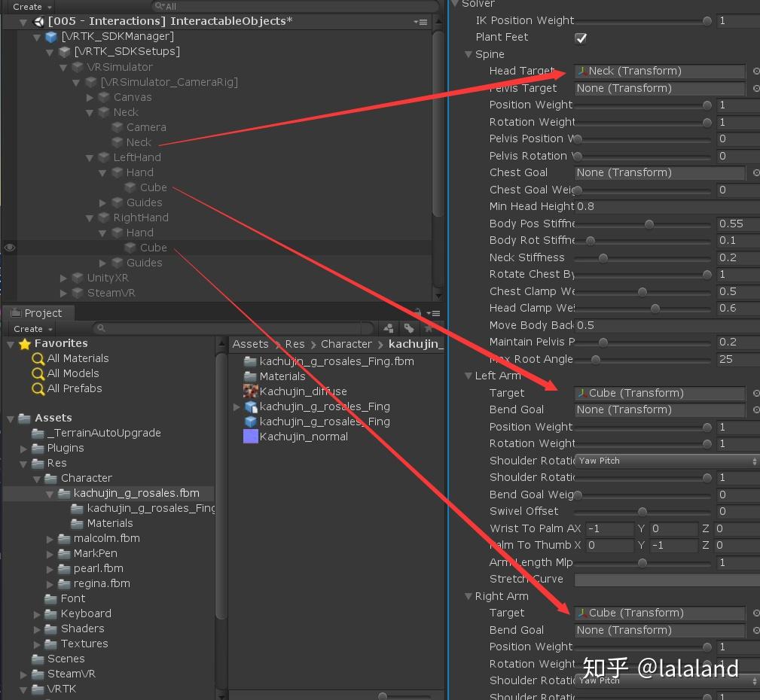Switch to the Project tab

tap(39, 312)
